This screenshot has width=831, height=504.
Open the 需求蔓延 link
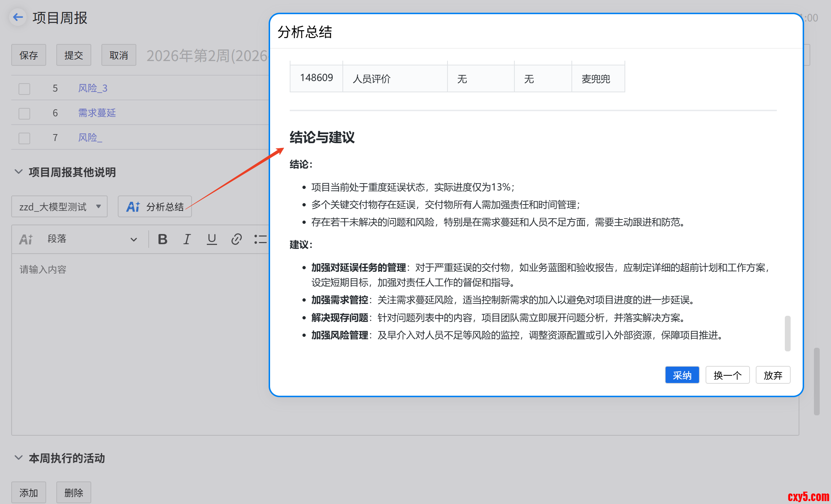pyautogui.click(x=97, y=113)
